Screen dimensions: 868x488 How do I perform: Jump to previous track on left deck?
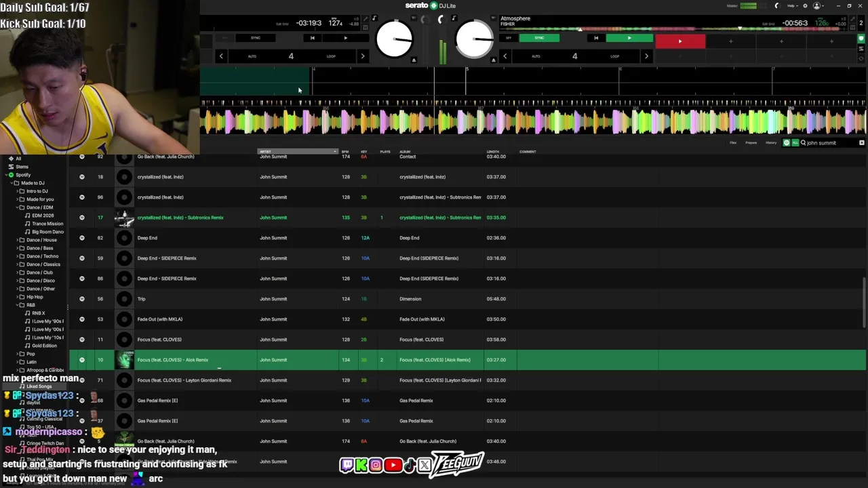pyautogui.click(x=312, y=38)
